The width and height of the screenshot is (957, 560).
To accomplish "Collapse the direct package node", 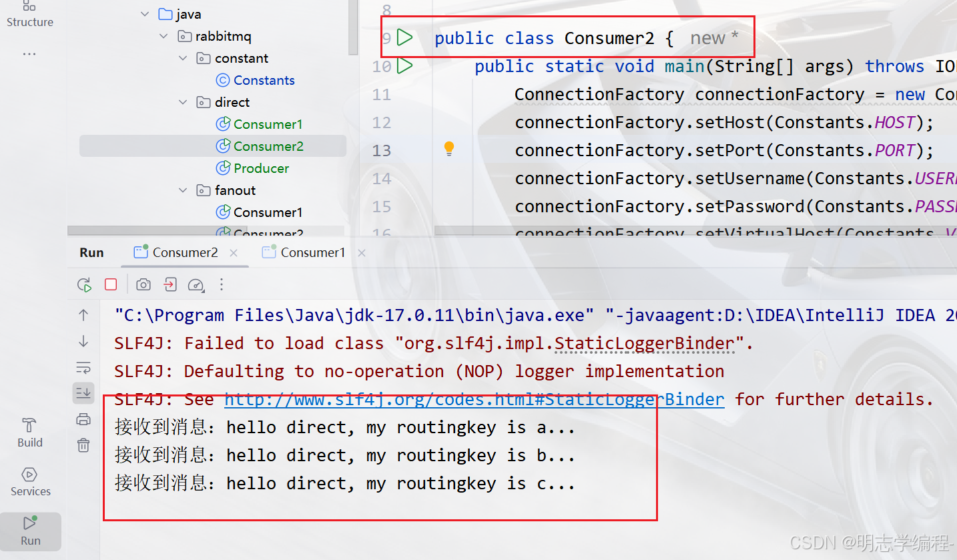I will pos(184,102).
